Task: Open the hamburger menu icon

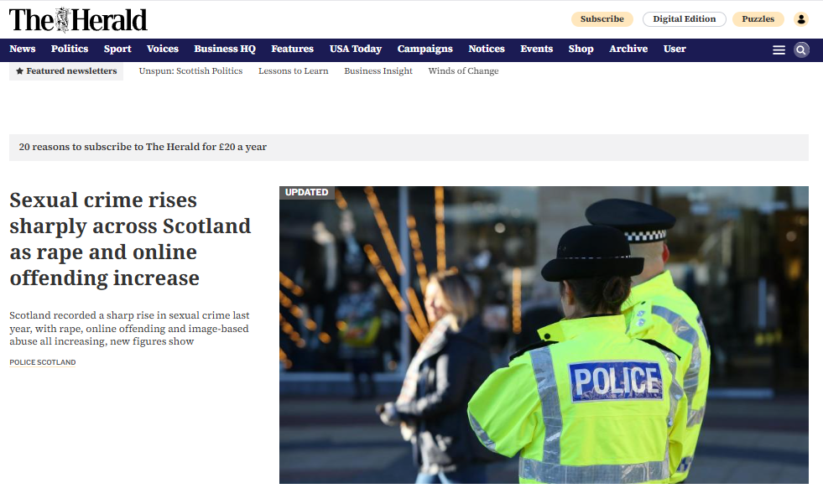Action: coord(779,50)
